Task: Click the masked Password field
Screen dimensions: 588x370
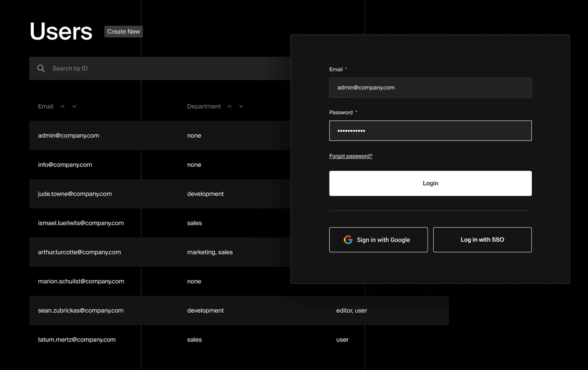Action: tap(430, 130)
